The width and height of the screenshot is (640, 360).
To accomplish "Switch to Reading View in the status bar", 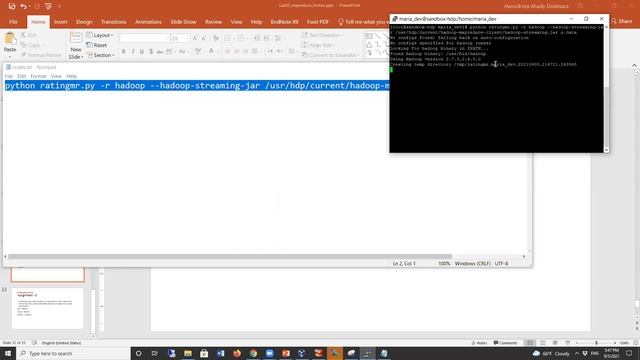I will (555, 343).
